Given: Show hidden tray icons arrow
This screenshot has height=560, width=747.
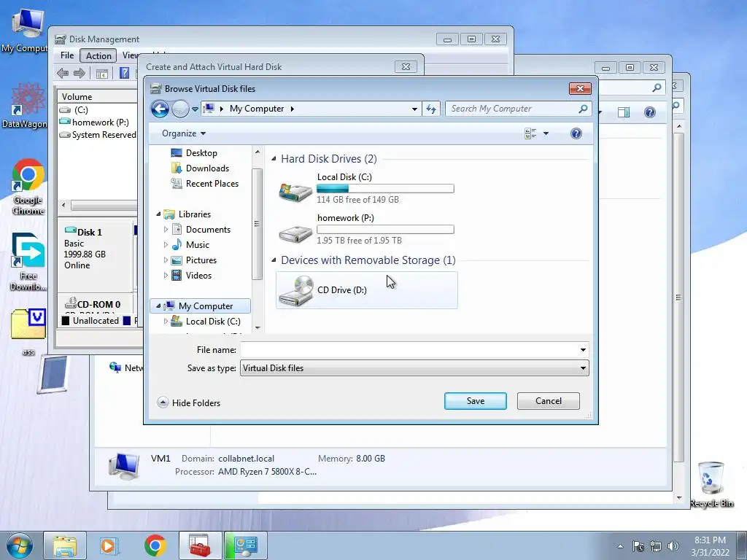Looking at the screenshot, I should tap(620, 546).
